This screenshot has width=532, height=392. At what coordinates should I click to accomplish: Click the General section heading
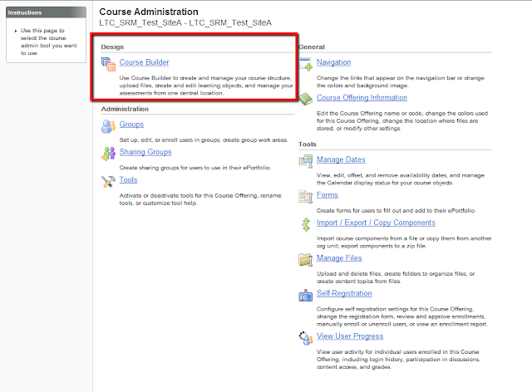(x=312, y=47)
